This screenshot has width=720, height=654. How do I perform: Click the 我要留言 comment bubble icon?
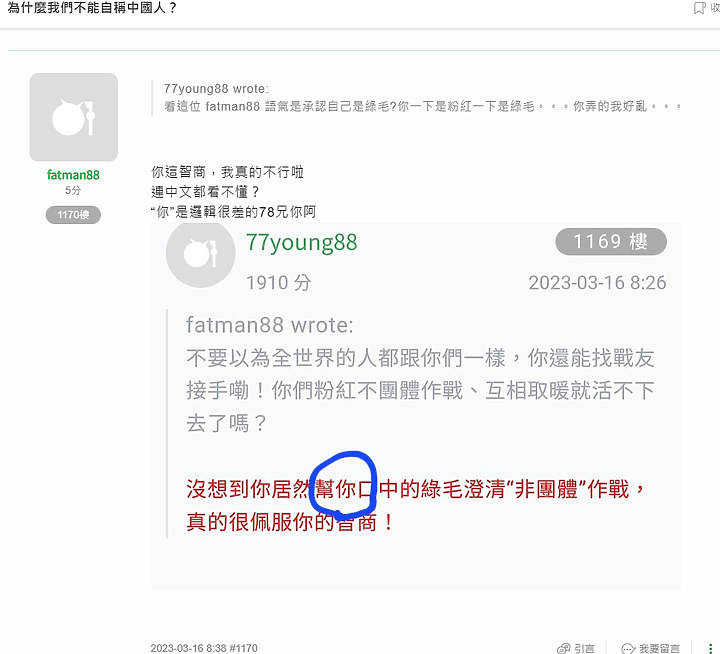click(628, 648)
